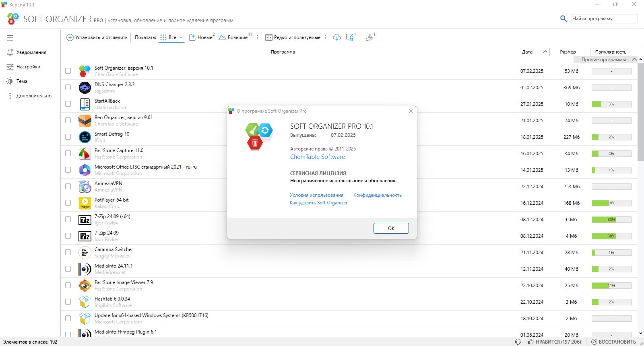This screenshot has height=346, width=644.
Task: Expand the Все filter dropdown
Action: [x=181, y=37]
